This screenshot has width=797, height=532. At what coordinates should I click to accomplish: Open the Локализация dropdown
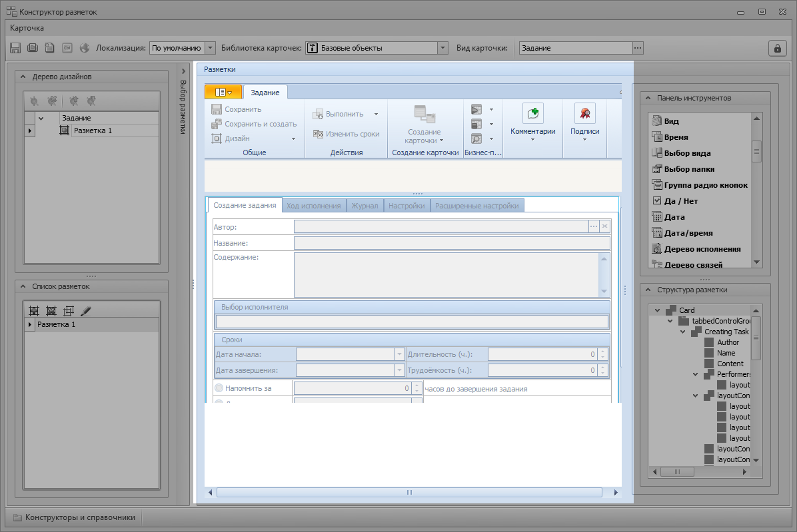tap(211, 48)
